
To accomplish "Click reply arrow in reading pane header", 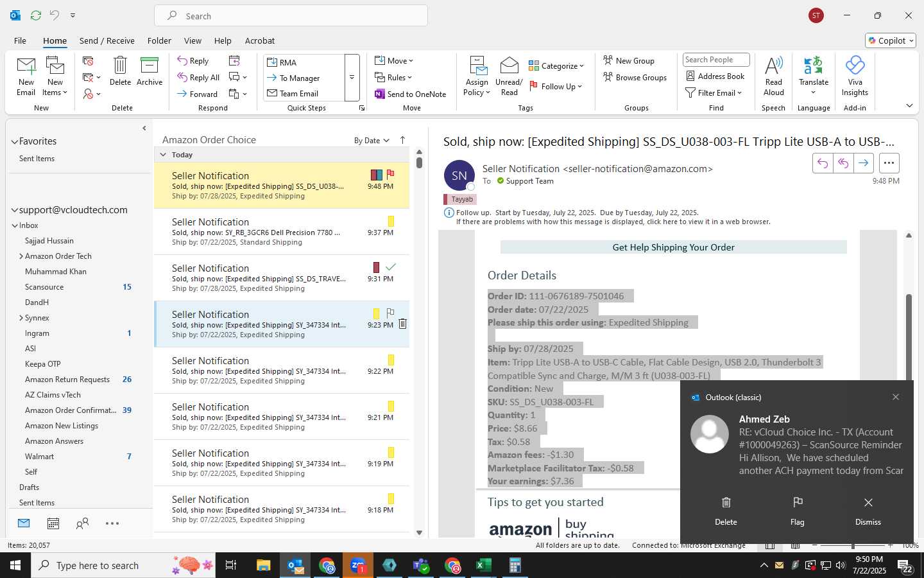I will pyautogui.click(x=823, y=163).
